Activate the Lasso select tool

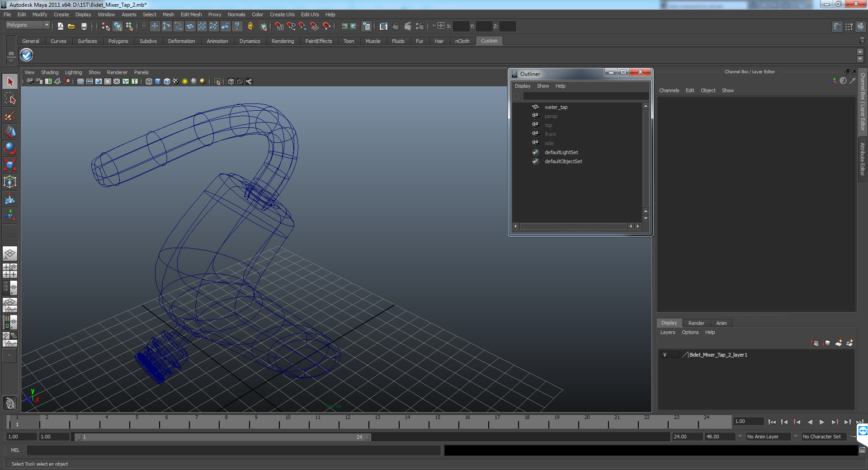[10, 99]
